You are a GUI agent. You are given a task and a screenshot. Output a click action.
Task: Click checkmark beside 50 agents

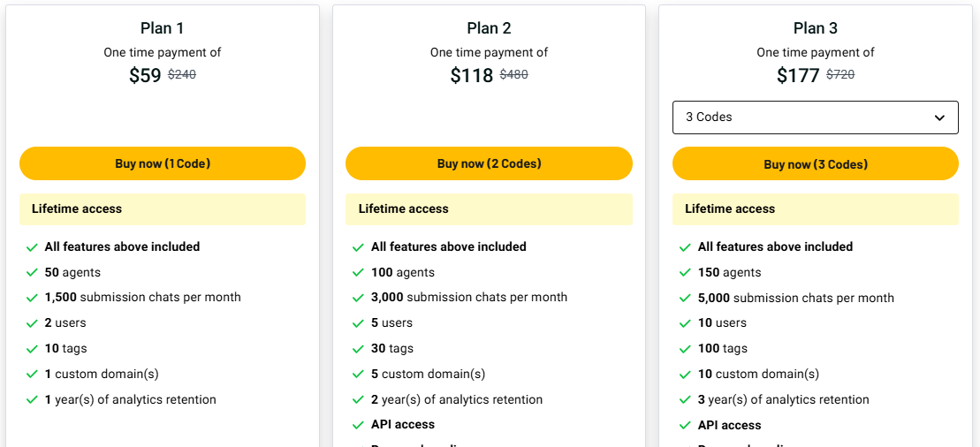click(x=33, y=273)
